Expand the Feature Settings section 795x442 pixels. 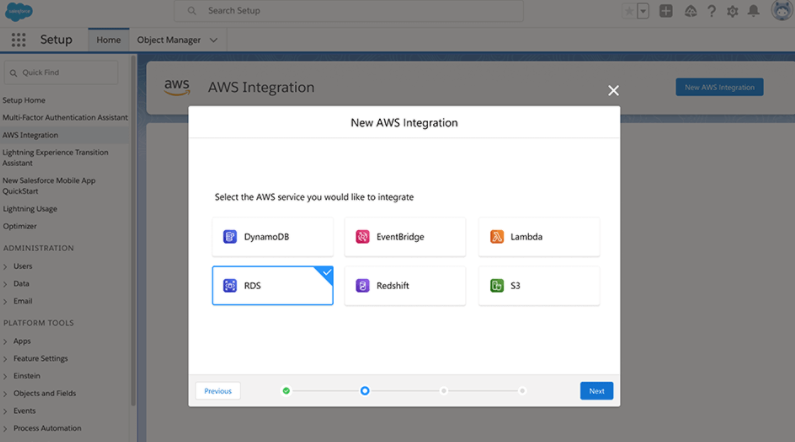5,359
